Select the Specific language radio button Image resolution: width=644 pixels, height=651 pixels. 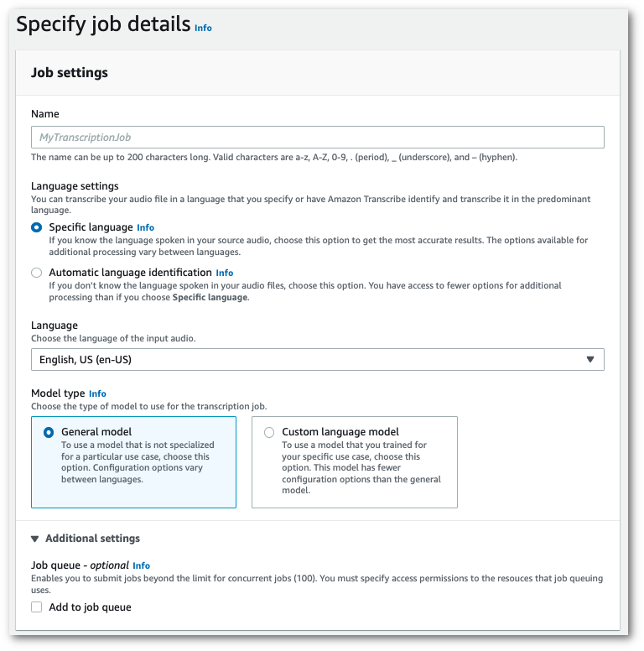point(37,227)
